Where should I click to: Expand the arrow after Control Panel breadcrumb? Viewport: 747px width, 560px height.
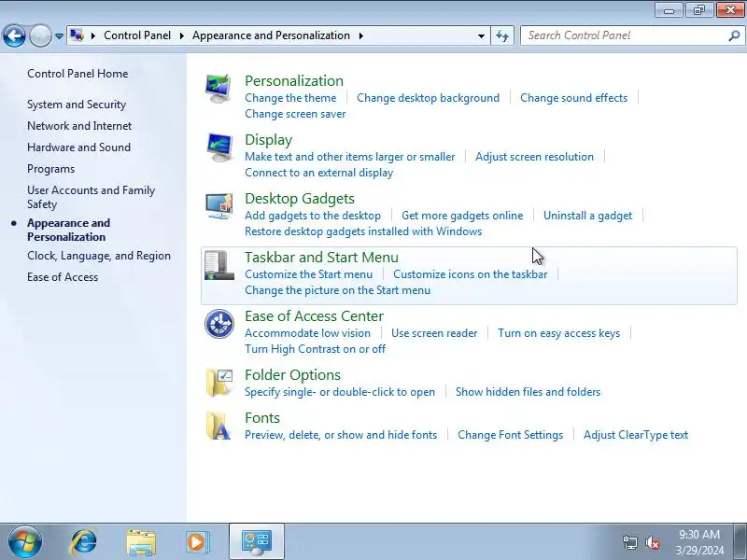click(x=181, y=35)
